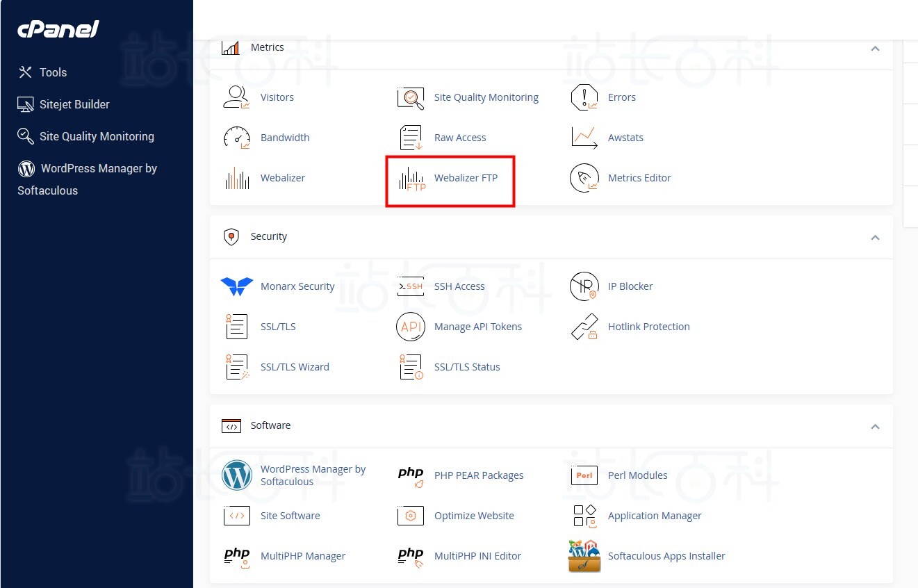Click the Metrics Editor icon
Screen dimensions: 918x588
point(584,178)
